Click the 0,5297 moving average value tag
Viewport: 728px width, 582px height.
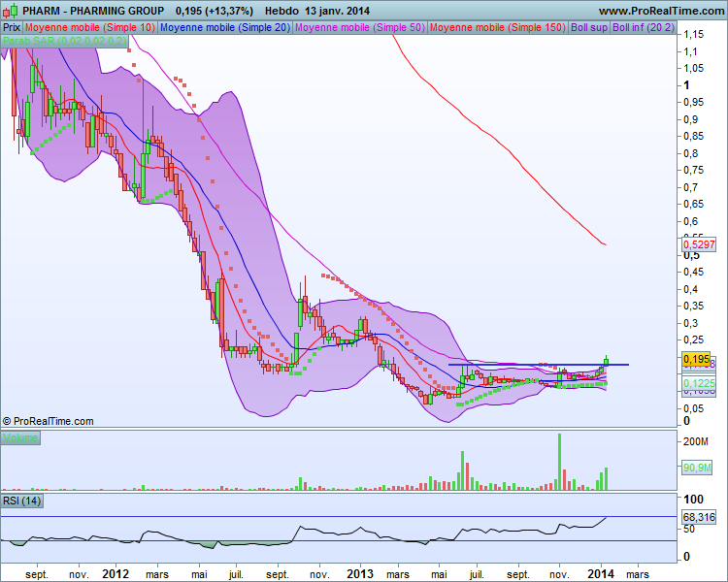(x=699, y=244)
